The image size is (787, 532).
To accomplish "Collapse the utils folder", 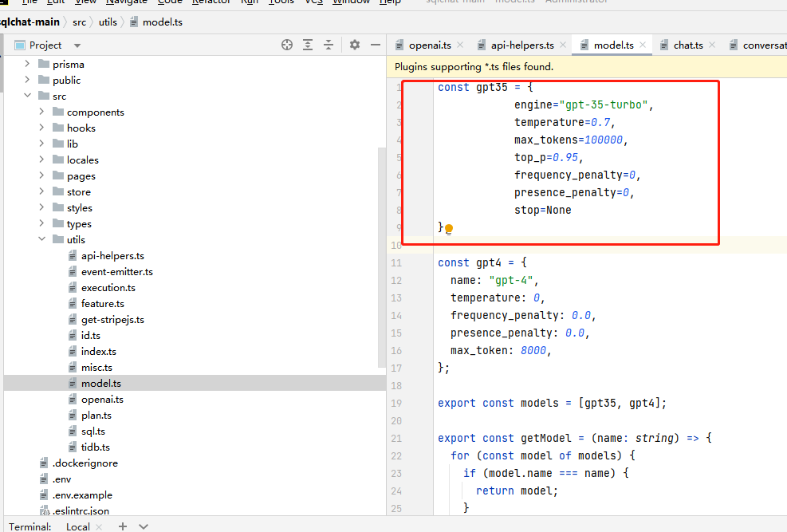I will coord(41,239).
